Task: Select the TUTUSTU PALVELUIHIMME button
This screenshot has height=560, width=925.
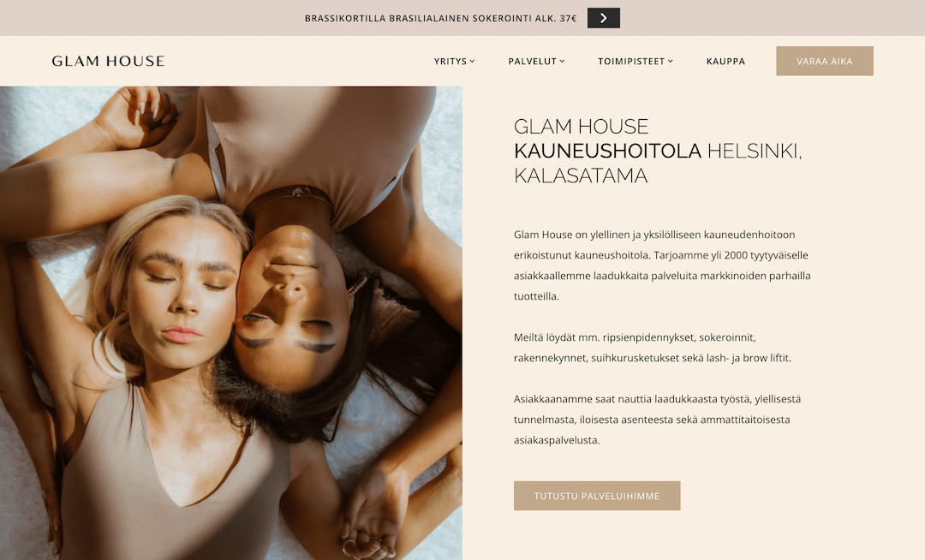Action: coord(597,496)
